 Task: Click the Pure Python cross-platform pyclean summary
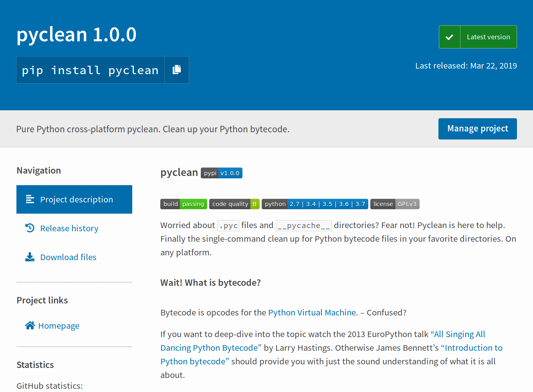click(x=153, y=129)
